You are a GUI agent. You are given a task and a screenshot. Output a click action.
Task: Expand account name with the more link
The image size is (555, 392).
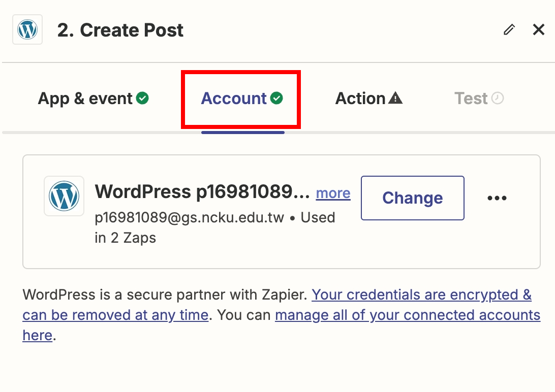pos(333,193)
